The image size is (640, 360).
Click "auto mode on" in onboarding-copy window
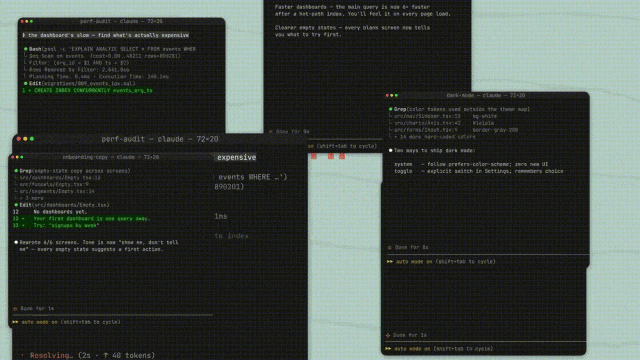click(40, 322)
